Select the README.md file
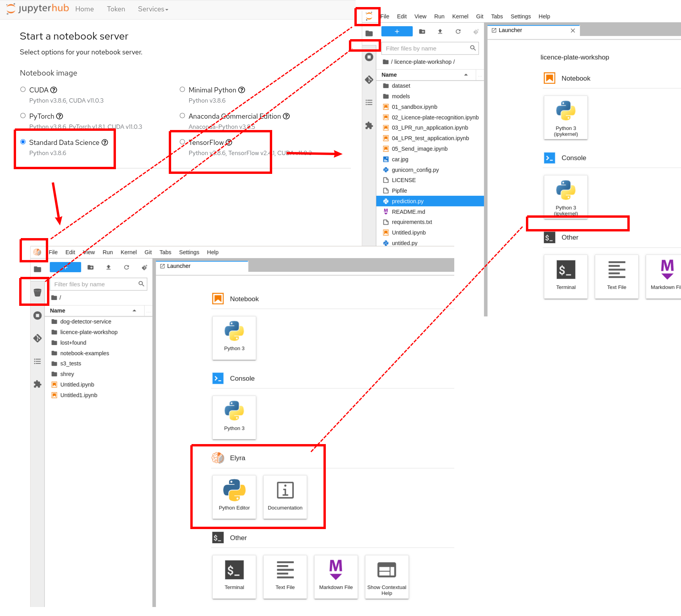 pyautogui.click(x=430, y=212)
